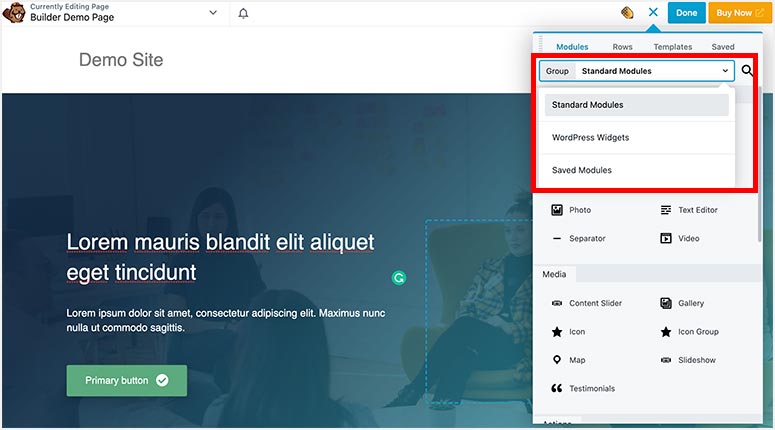
Task: Click the Lorem mauris blandit heading text
Action: click(x=220, y=258)
